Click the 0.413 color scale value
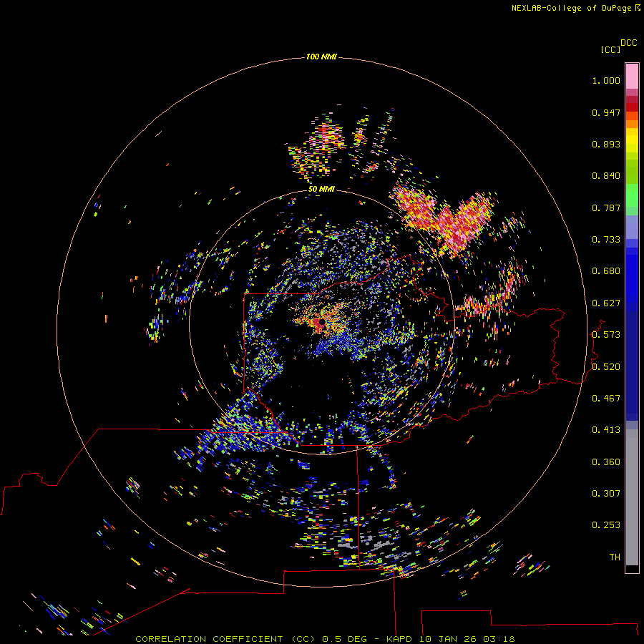The image size is (644, 644). tap(606, 430)
